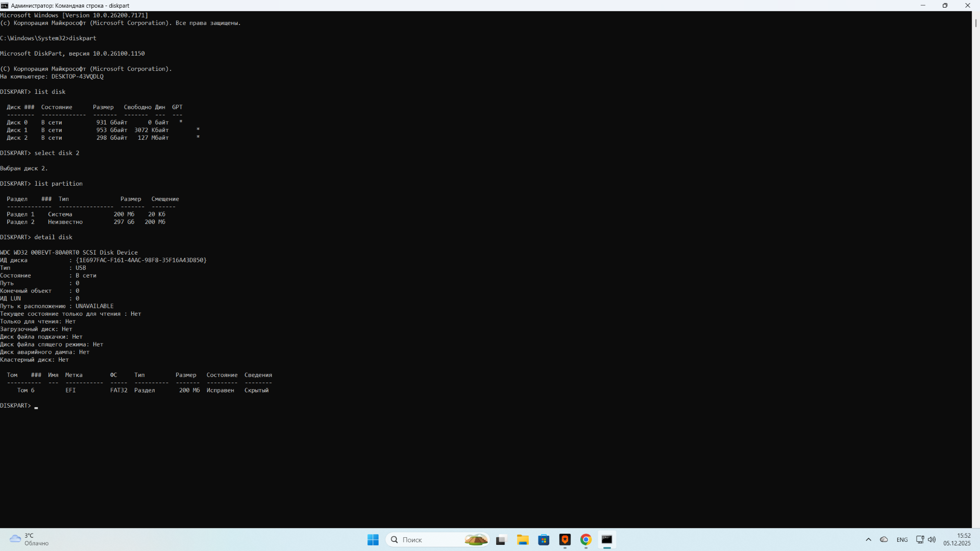Switch the ENG input language indicator
980x551 pixels.
[902, 540]
